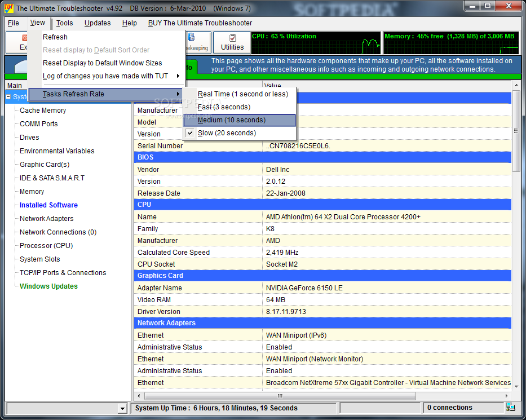
Task: Open the status bar dropdown arrow
Action: (122, 408)
